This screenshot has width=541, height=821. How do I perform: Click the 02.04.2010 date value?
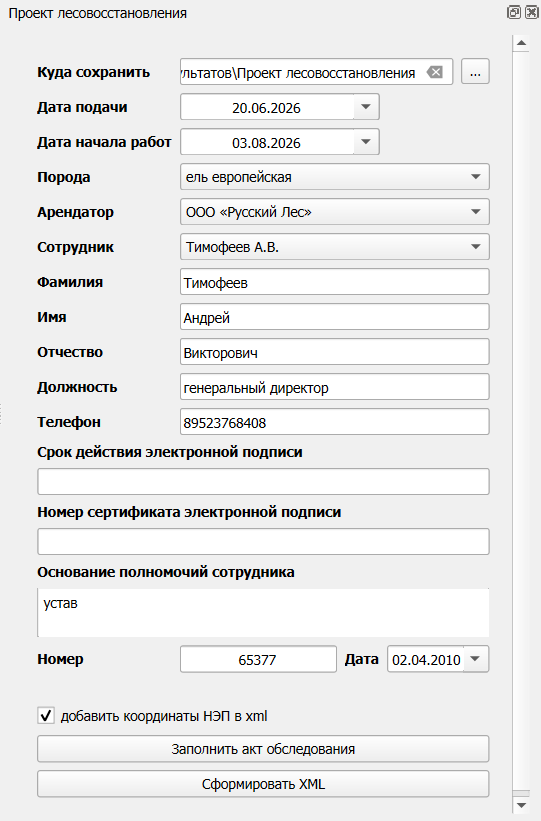(x=426, y=660)
